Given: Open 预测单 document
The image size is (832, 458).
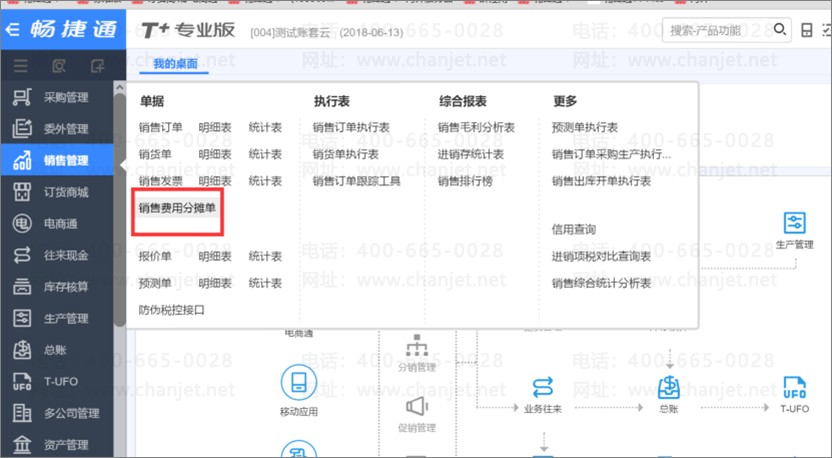Looking at the screenshot, I should point(155,283).
